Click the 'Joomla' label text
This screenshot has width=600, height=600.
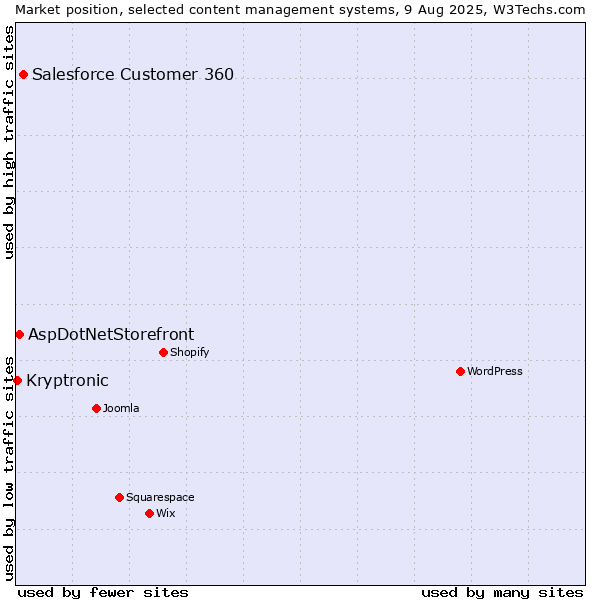pyautogui.click(x=121, y=409)
